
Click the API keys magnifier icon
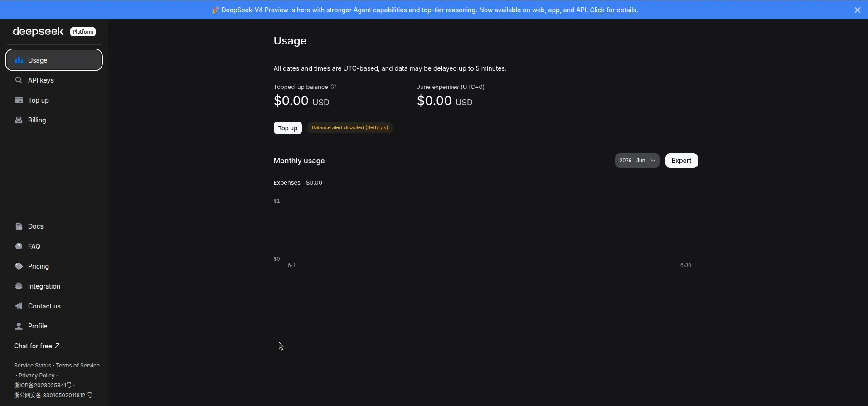coord(19,80)
